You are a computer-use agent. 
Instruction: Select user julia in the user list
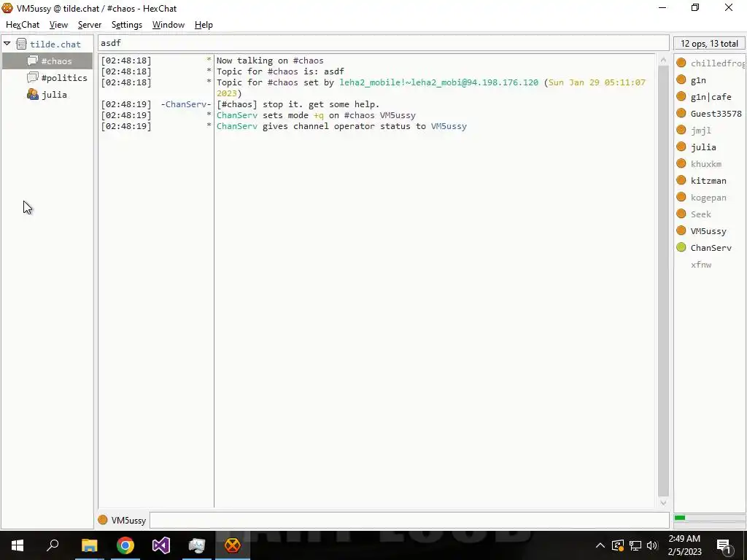[x=703, y=147]
